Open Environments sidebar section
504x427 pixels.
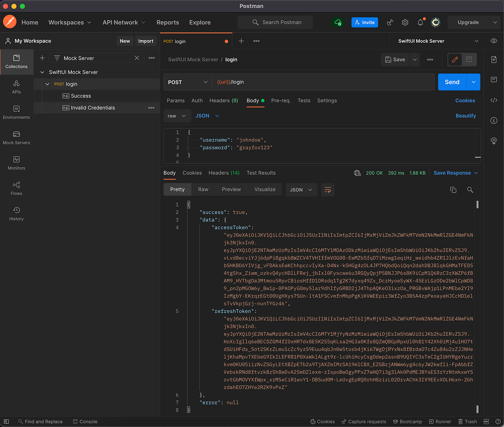17,112
